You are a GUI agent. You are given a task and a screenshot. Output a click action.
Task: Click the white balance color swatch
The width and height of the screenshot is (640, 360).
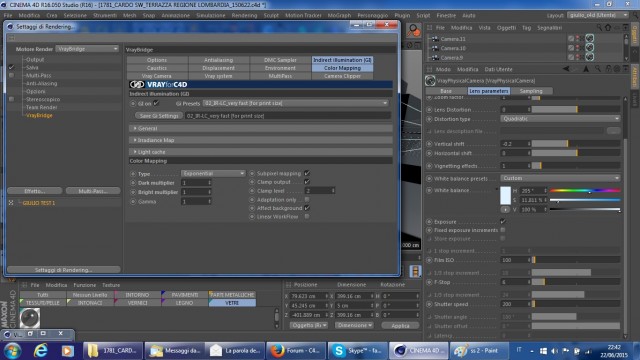[x=505, y=196]
